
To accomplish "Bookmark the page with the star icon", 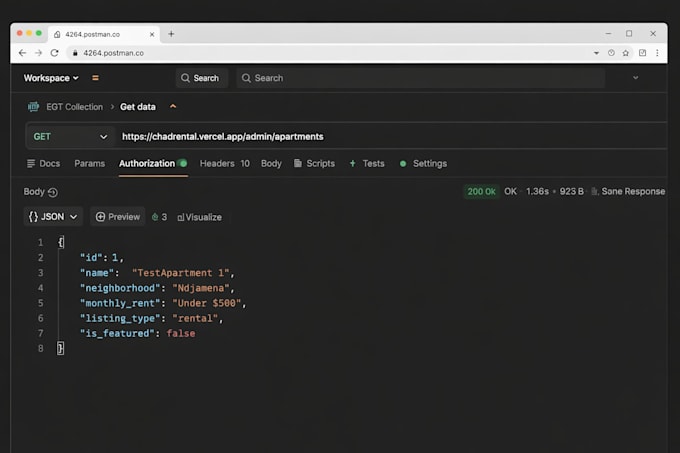I will [x=626, y=53].
